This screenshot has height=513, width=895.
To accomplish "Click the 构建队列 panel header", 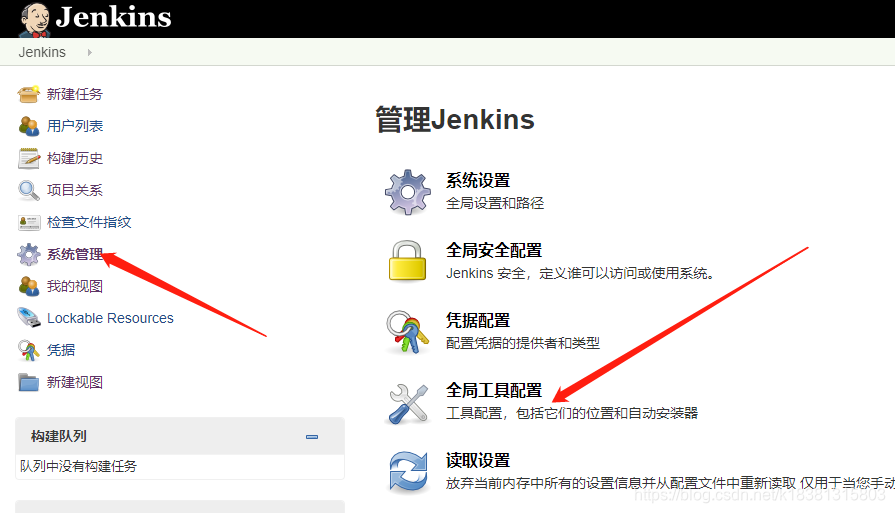I will [180, 437].
